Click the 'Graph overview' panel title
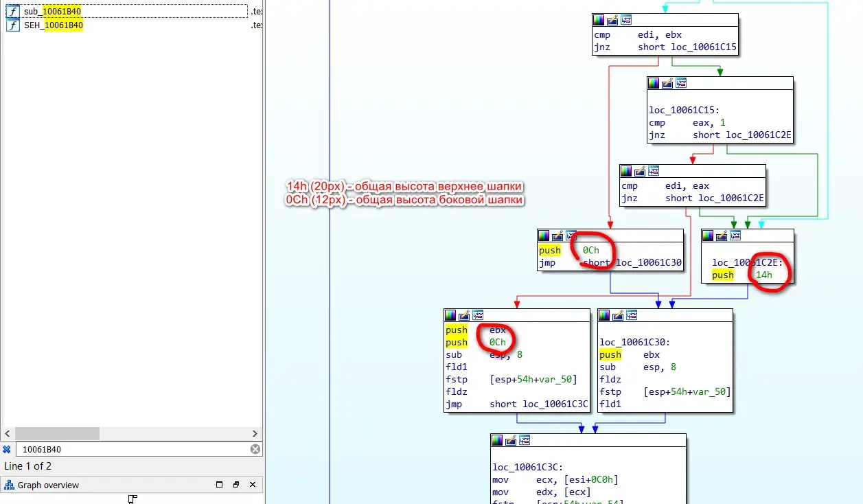Screen dimensions: 863x504 [48, 485]
